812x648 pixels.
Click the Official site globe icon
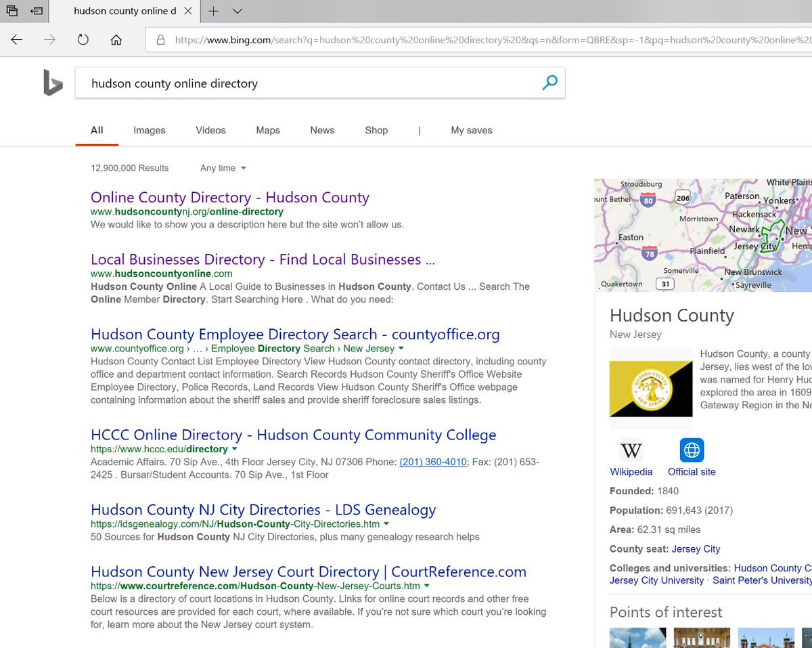tap(692, 450)
